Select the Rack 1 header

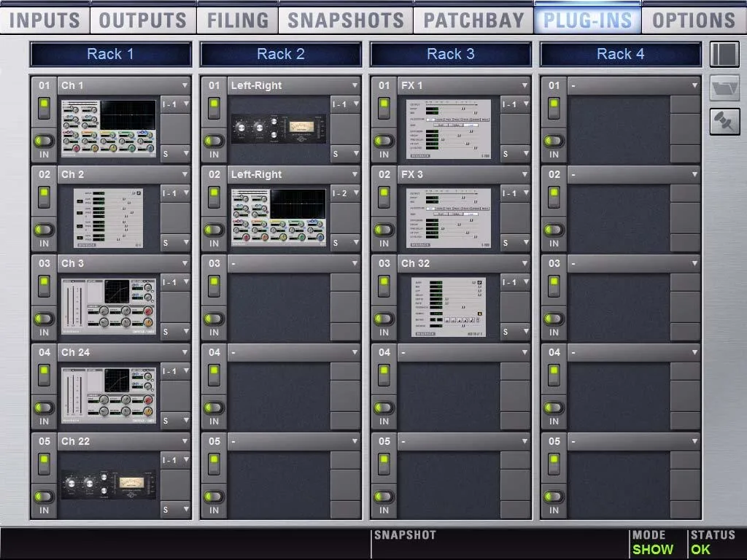click(x=111, y=54)
